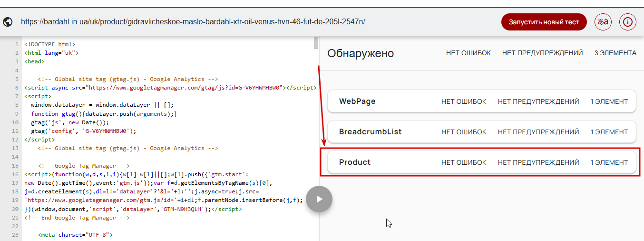Viewport: 644px width, 241px height.
Task: Expand the WebPage result row
Action: [x=482, y=101]
